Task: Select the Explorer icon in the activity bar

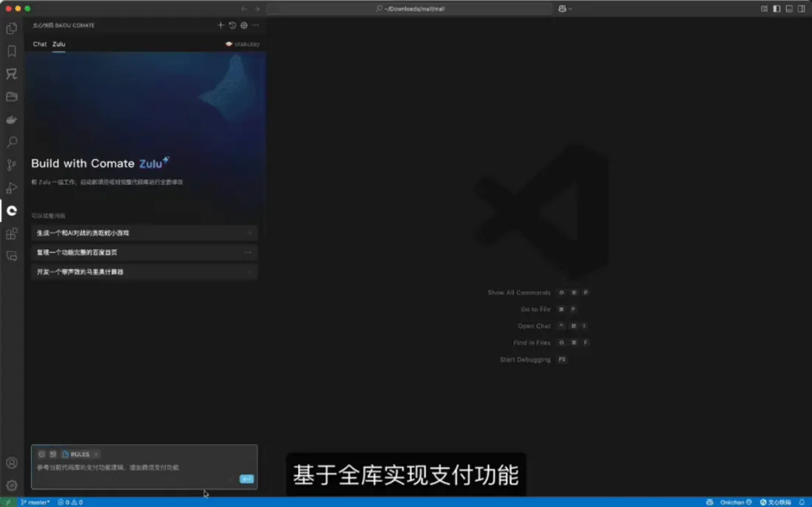Action: click(x=10, y=27)
